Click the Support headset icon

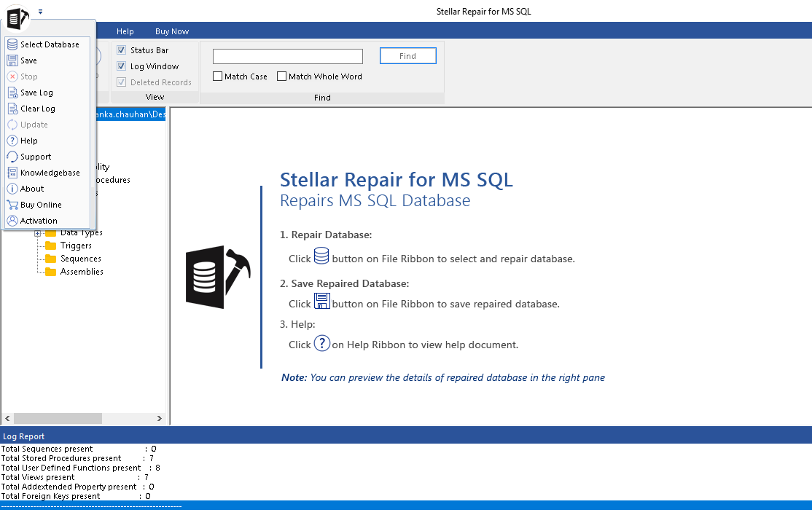click(x=12, y=157)
